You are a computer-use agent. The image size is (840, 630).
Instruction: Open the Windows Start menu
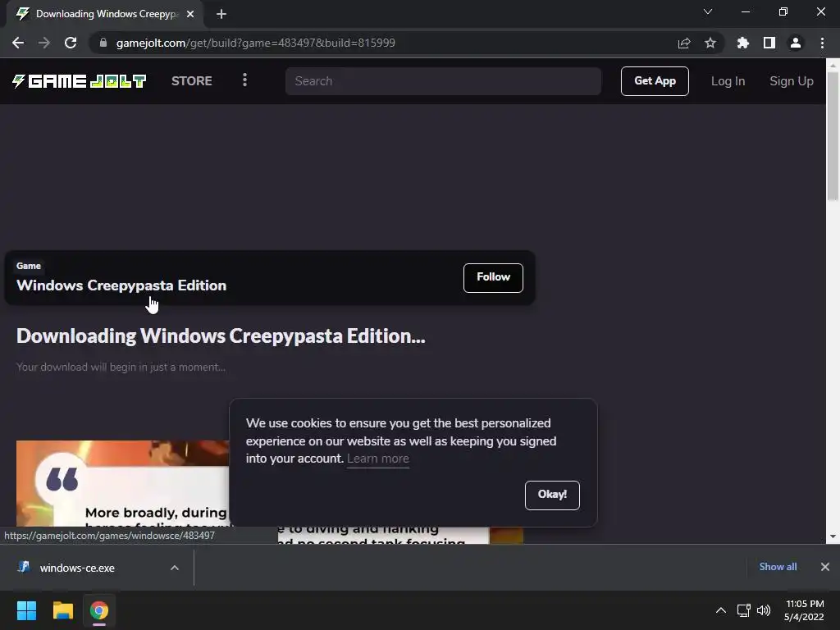point(26,610)
